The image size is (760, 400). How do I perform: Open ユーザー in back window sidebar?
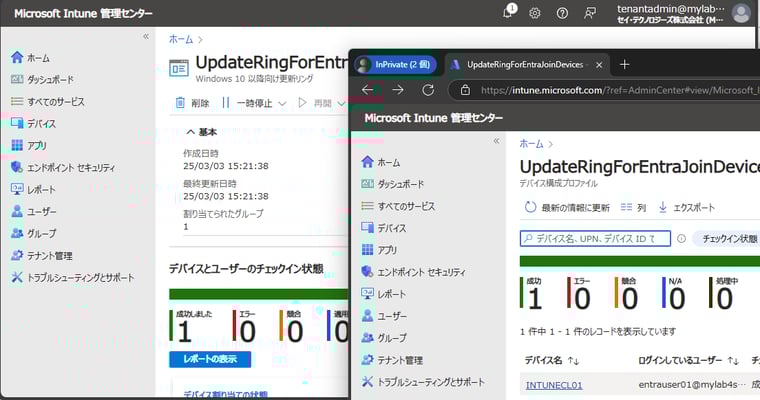pyautogui.click(x=33, y=211)
